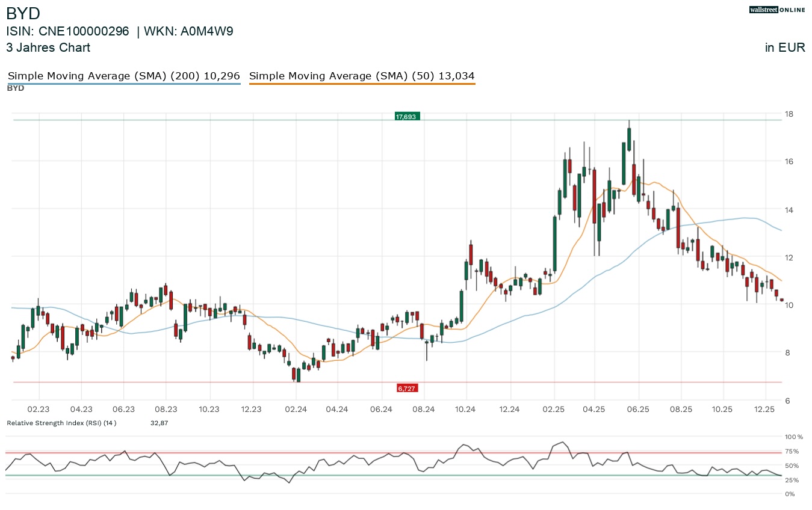Click the small BYD series label under legend
This screenshot has height=510, width=812.
pyautogui.click(x=16, y=88)
